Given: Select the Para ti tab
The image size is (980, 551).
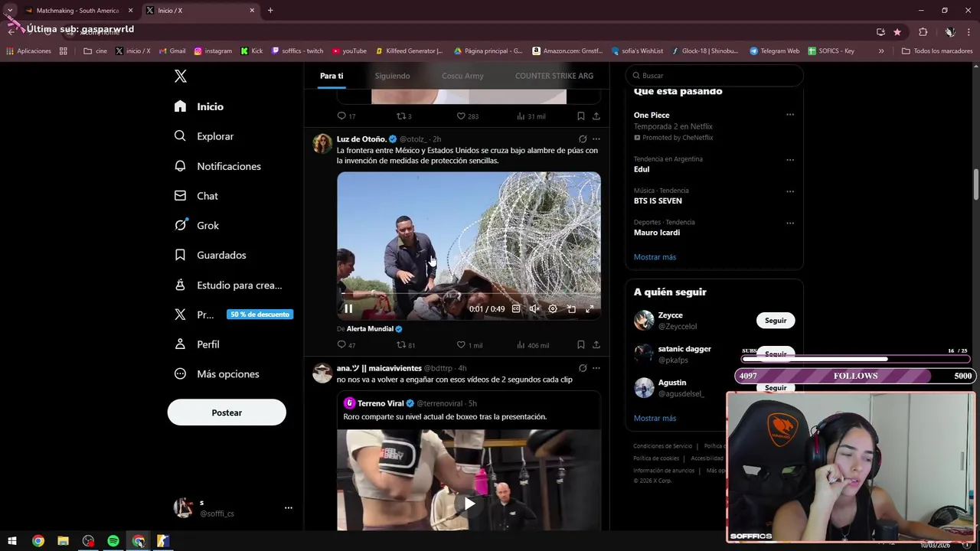Looking at the screenshot, I should (x=332, y=76).
